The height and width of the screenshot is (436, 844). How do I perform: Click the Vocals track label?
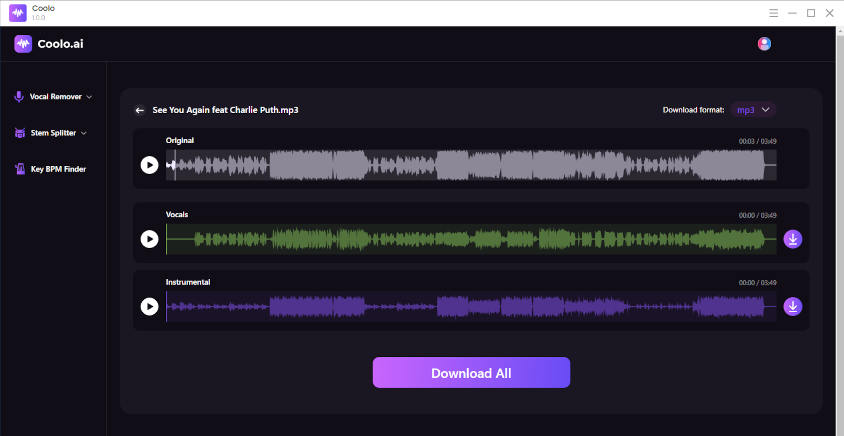click(x=177, y=214)
